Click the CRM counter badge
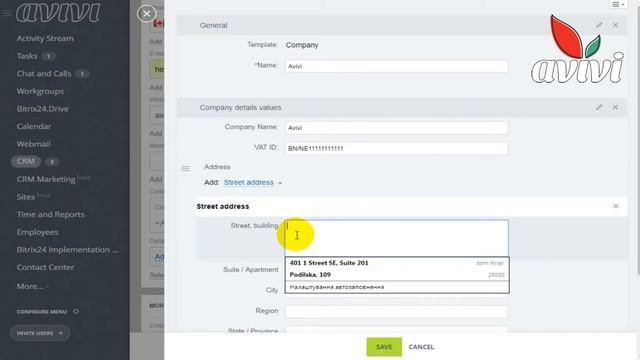The height and width of the screenshot is (360, 640). pyautogui.click(x=52, y=162)
